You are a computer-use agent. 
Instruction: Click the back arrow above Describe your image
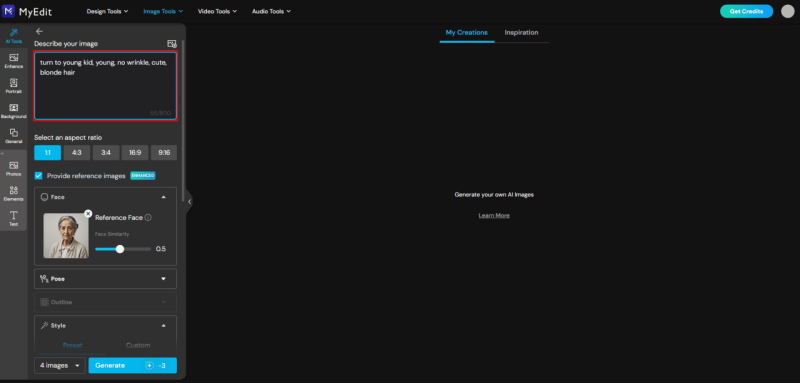click(x=39, y=31)
